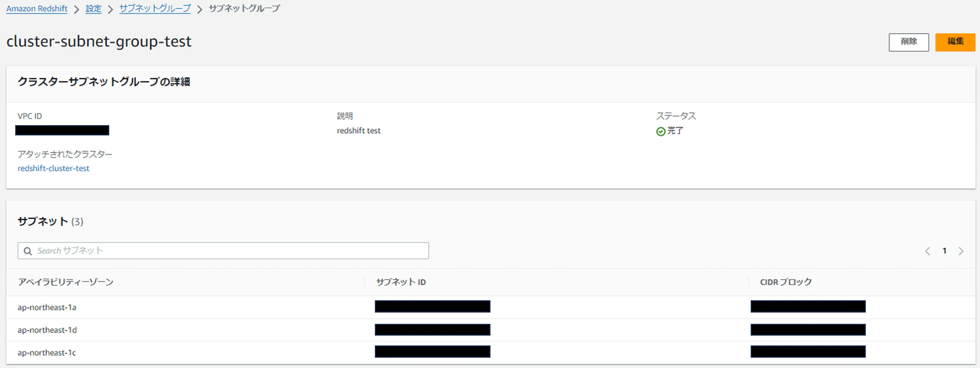Image resolution: width=980 pixels, height=368 pixels.
Task: Click the アベイラビリティーゾーン column header
Action: pyautogui.click(x=66, y=282)
